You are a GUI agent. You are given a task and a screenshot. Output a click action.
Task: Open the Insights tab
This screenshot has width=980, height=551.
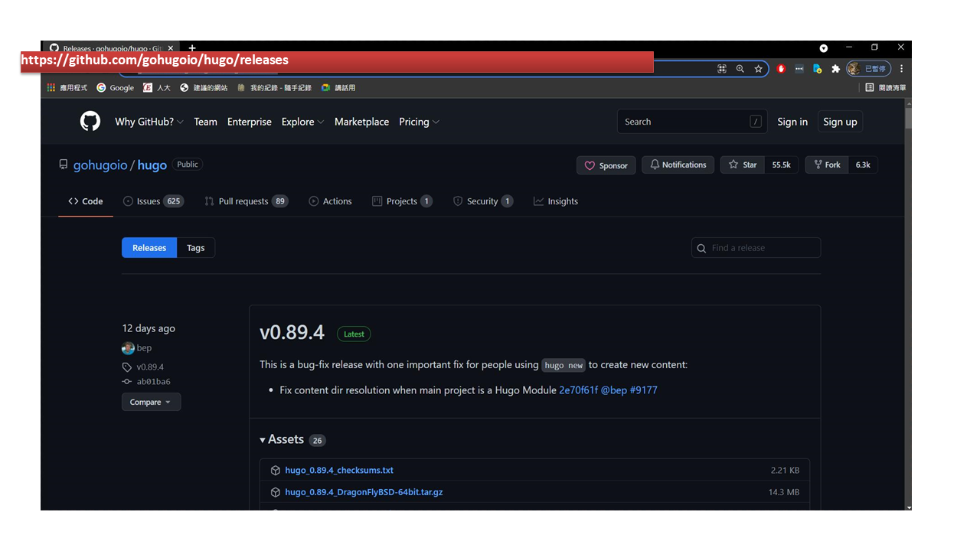556,201
